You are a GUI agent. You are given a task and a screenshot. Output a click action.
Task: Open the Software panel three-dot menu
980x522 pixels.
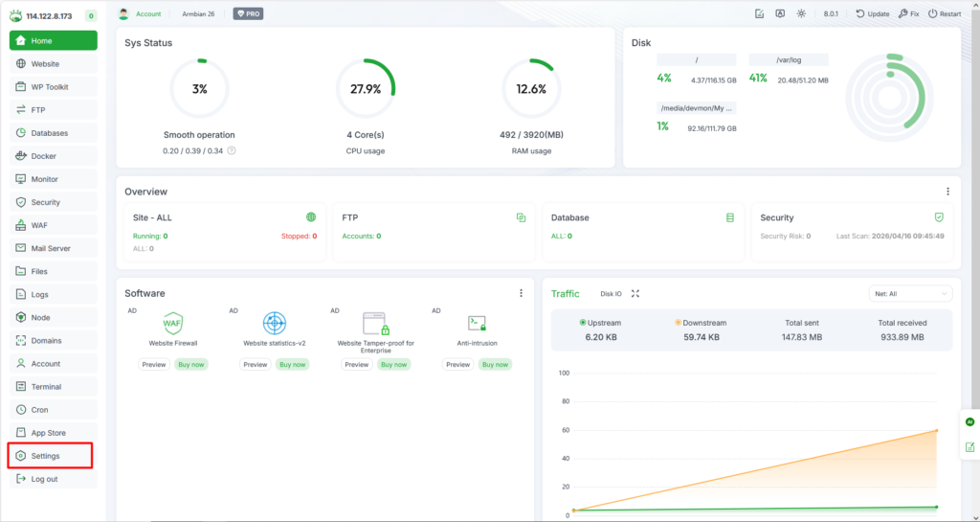(521, 293)
